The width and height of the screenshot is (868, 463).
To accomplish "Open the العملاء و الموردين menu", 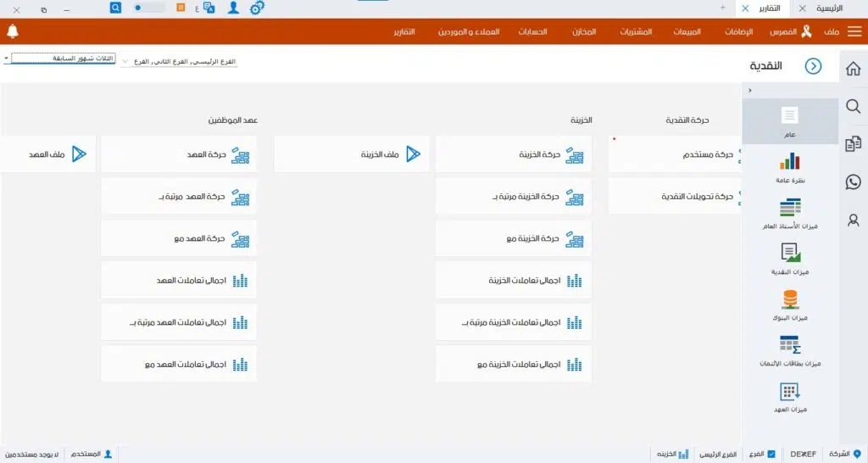I will pyautogui.click(x=468, y=31).
